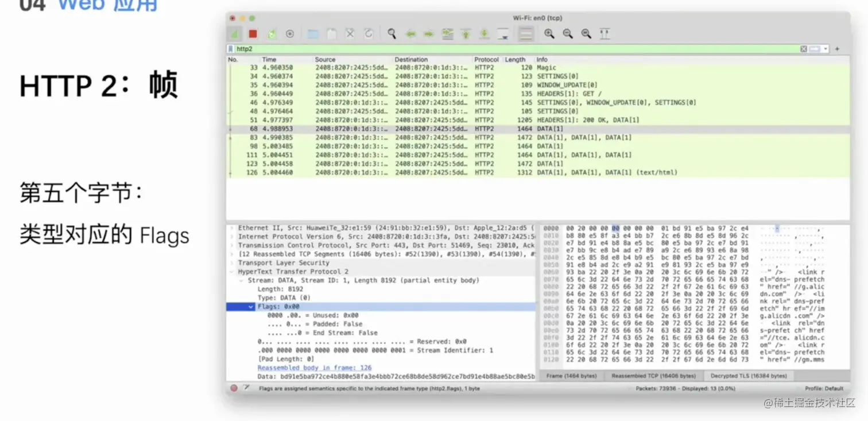Sort packets by the Protocol column
Screen dimensions: 868x421
[487, 59]
